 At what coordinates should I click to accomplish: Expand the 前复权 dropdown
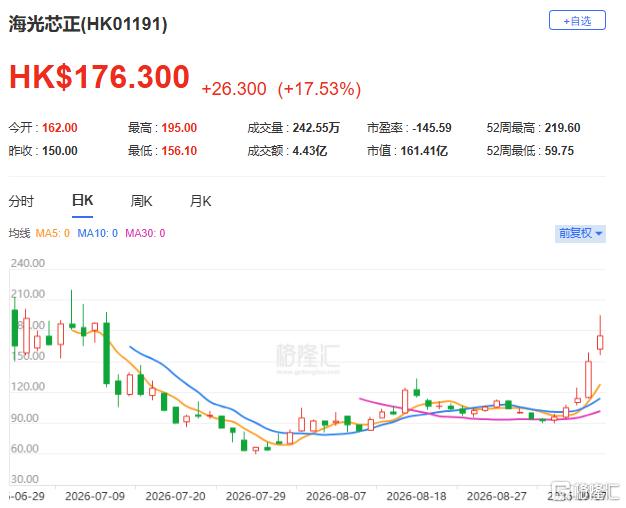580,233
